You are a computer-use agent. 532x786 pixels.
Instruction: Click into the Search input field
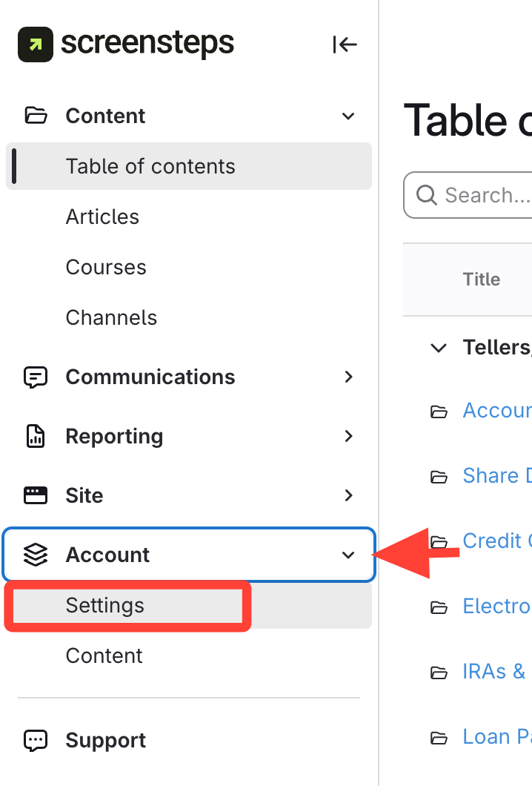[x=485, y=195]
